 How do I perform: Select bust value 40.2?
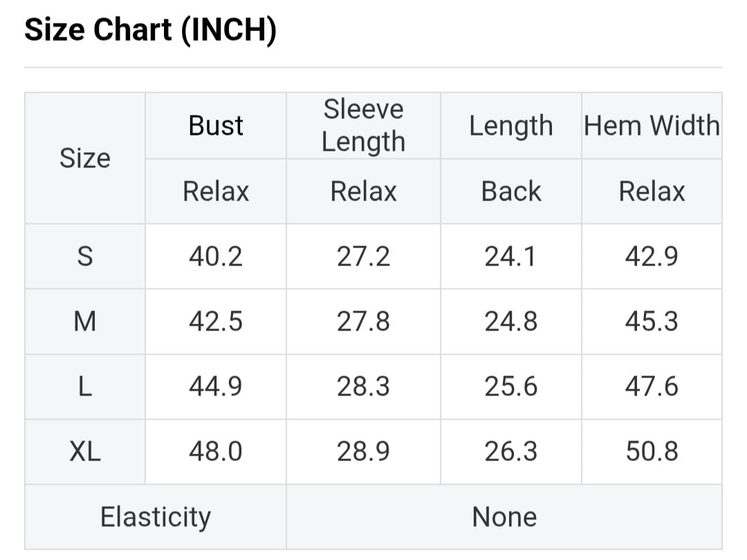click(x=216, y=256)
